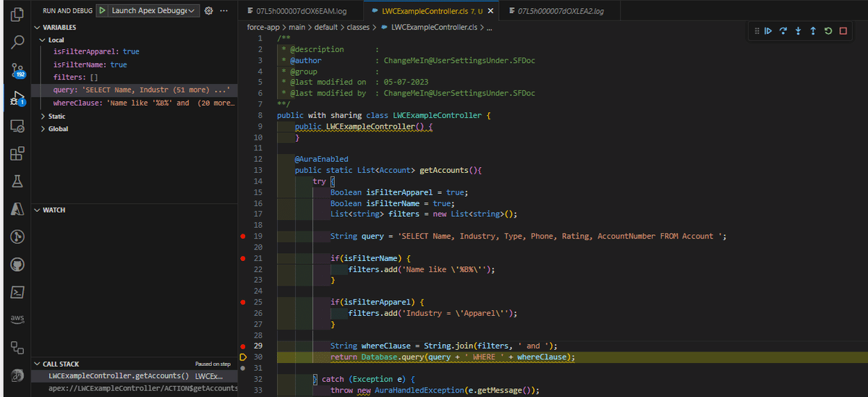Click the Continue debug button
The width and height of the screenshot is (868, 397).
tap(768, 31)
